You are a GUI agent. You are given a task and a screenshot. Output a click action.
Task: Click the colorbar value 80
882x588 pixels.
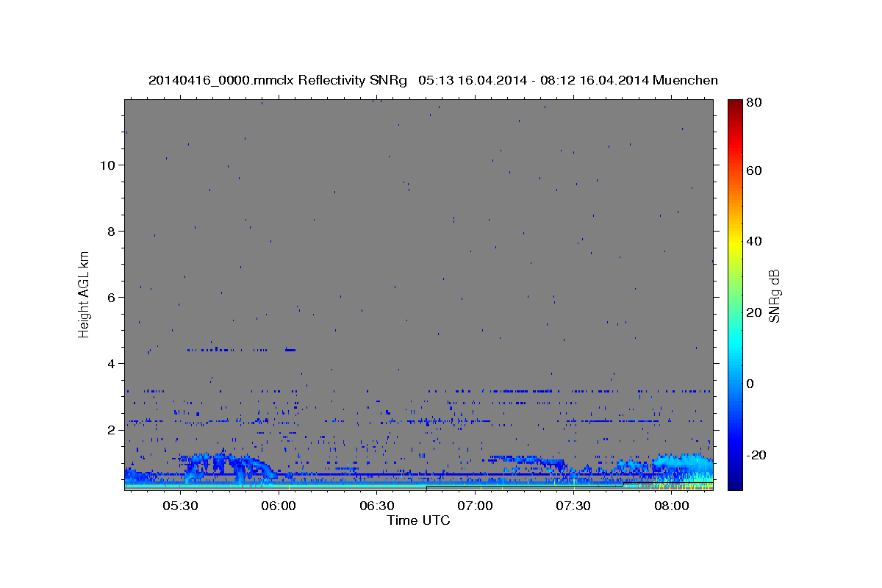755,103
